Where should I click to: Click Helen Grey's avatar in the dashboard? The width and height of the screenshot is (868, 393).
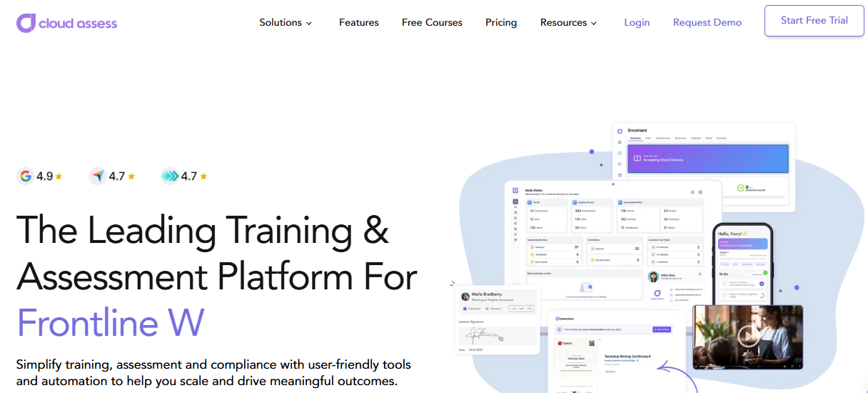(653, 277)
